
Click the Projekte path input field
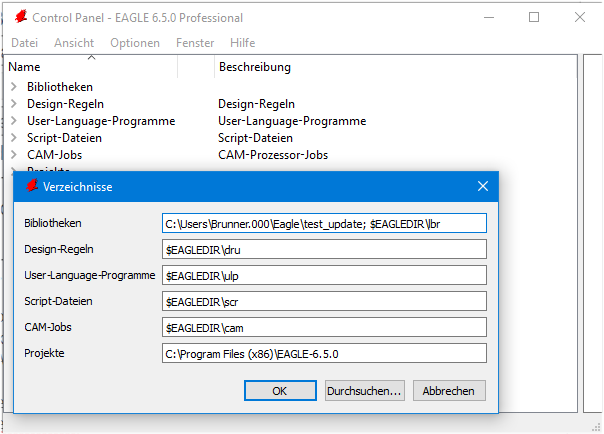click(x=324, y=353)
